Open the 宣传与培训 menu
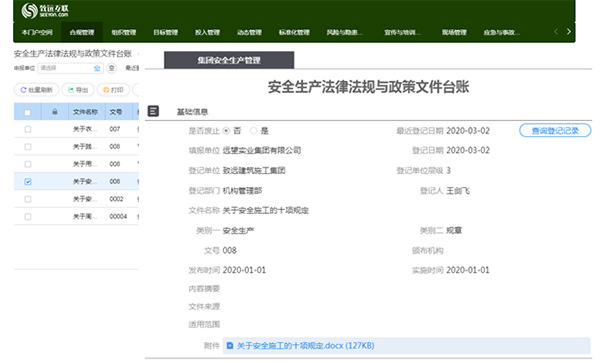Screen dimensions: 600x363 click(x=402, y=33)
